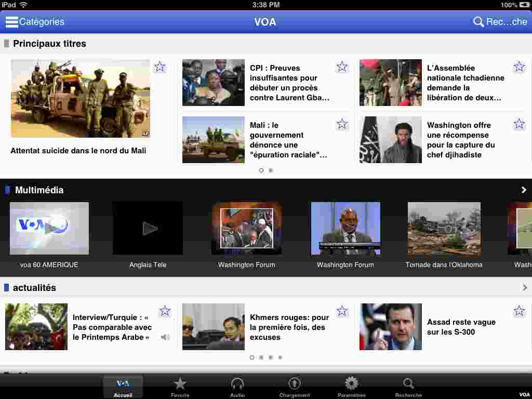Star the Mali gouvernement dénonce article
The height and width of the screenshot is (399, 532).
(x=342, y=124)
